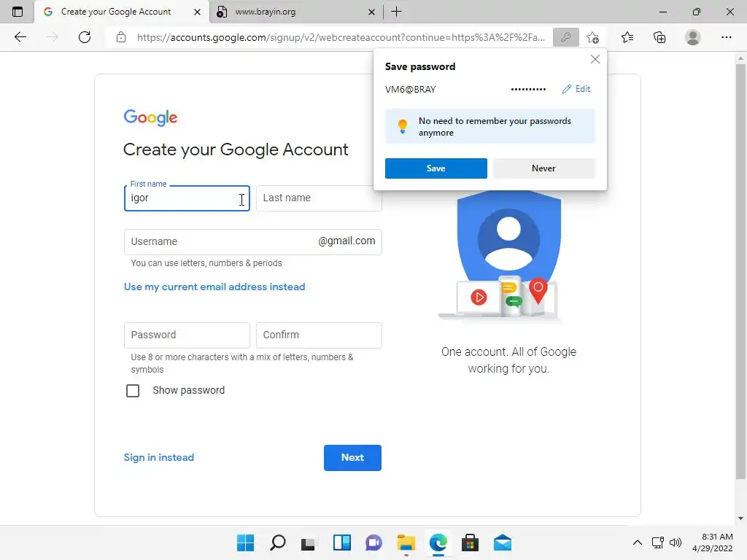Focus the Username field
Screen dimensions: 747x560
click(252, 242)
